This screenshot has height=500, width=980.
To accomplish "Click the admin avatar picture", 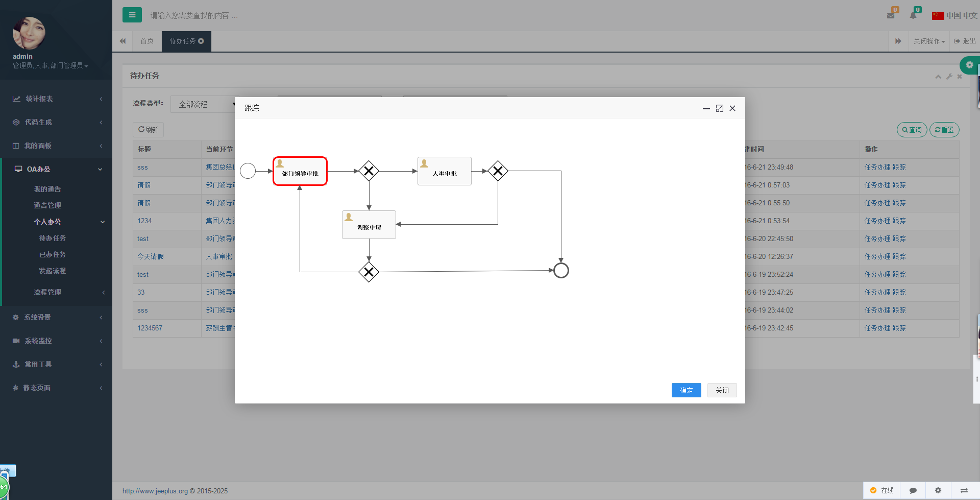I will 29,33.
